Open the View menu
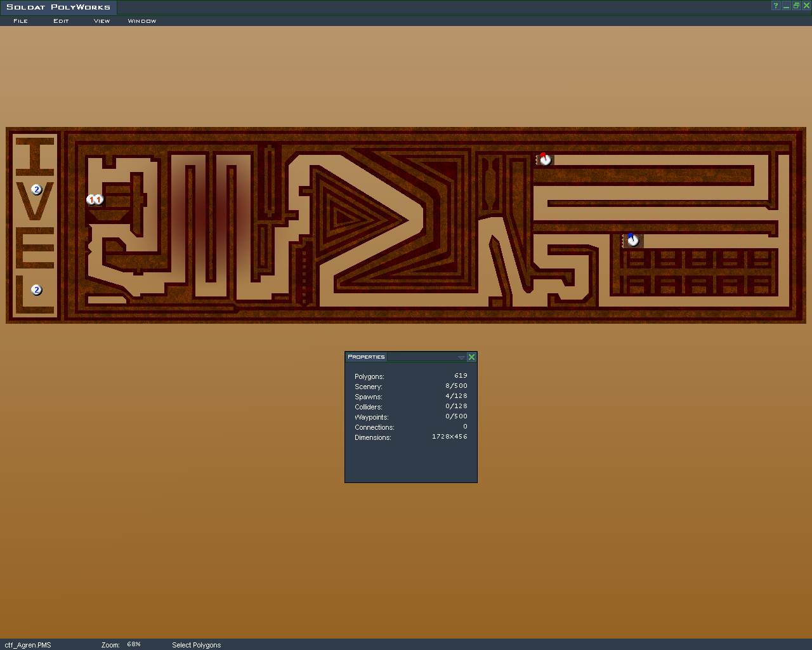Viewport: 812px width, 650px height. (x=101, y=21)
